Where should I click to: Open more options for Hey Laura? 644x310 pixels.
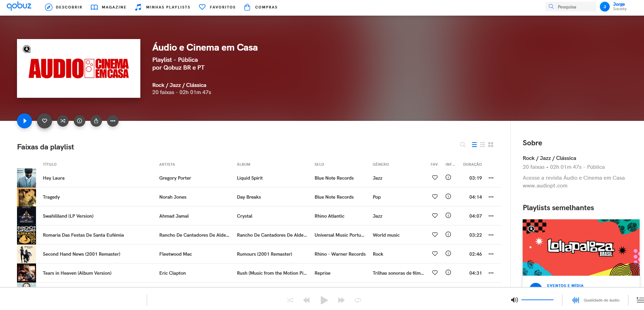click(491, 178)
